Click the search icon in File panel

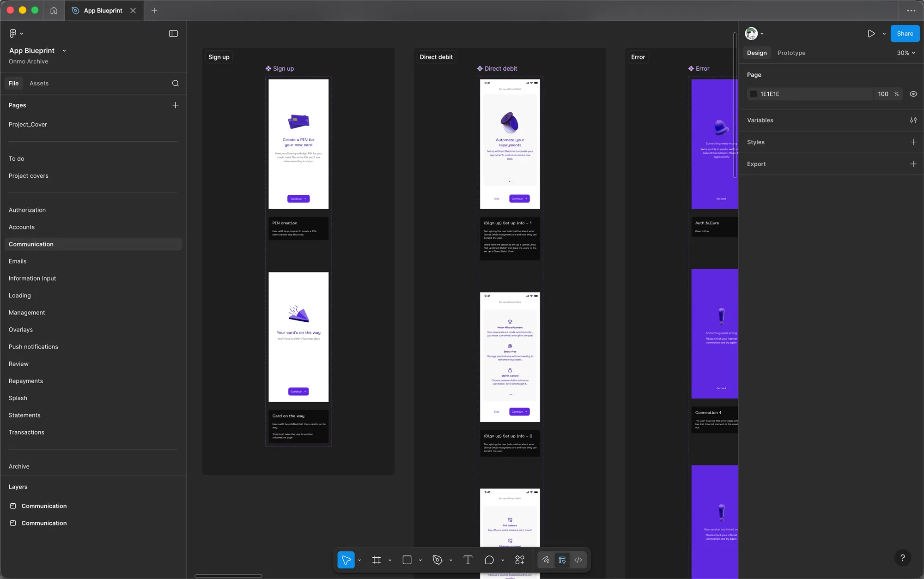176,83
